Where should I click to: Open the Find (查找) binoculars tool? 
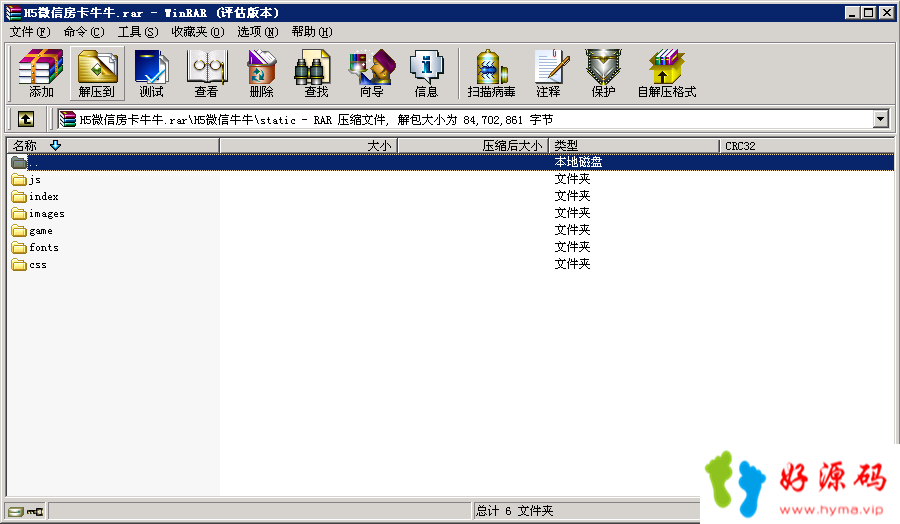click(x=315, y=73)
